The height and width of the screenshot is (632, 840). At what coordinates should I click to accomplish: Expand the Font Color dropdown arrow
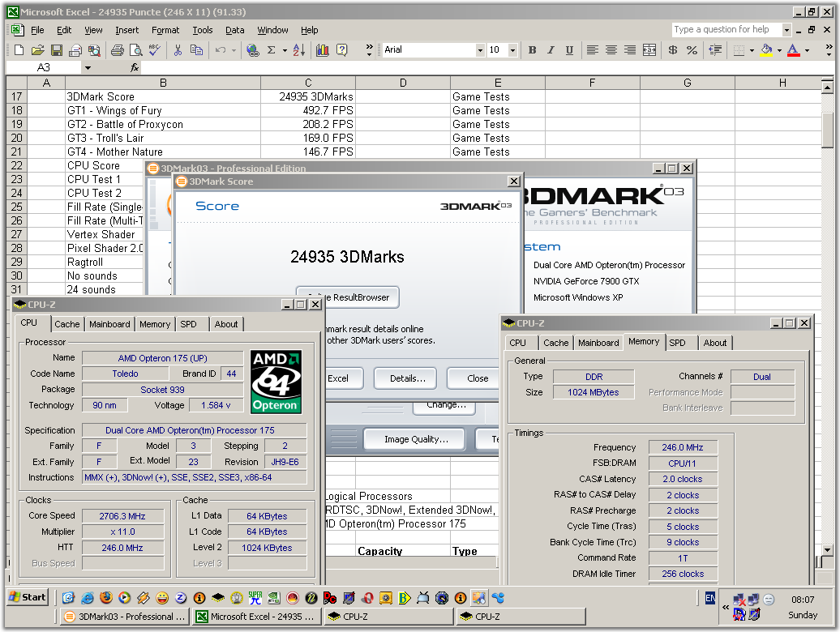(807, 50)
